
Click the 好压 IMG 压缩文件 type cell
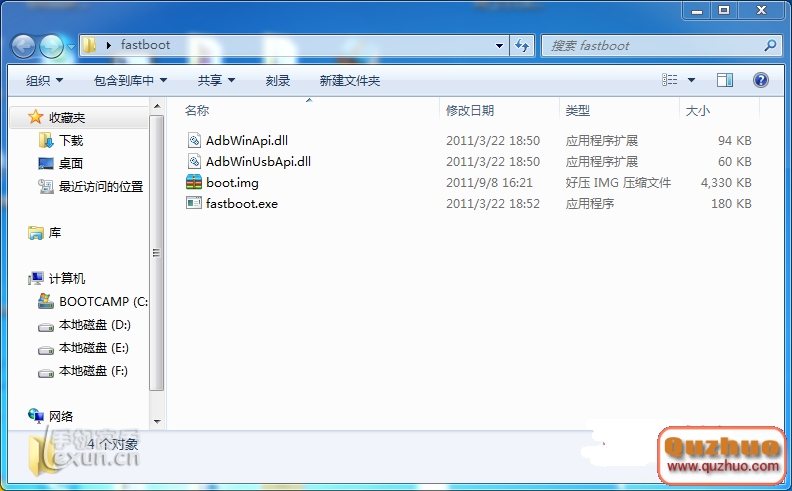coord(618,182)
